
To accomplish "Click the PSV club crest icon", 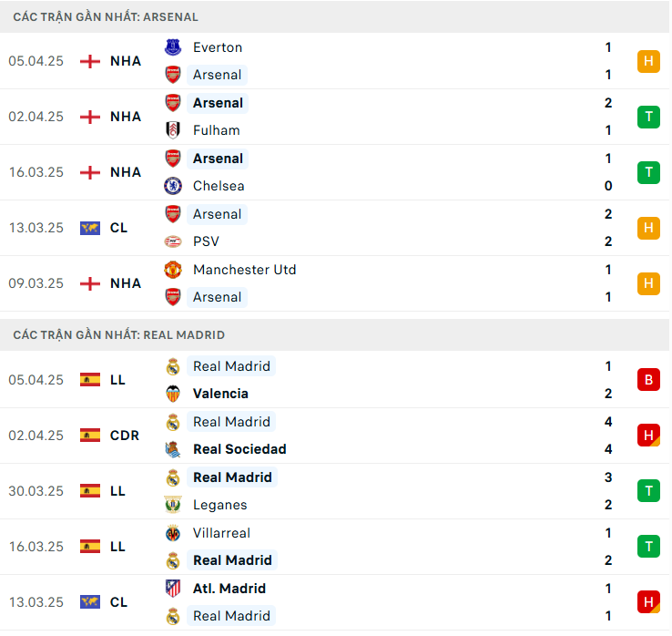I will point(173,241).
